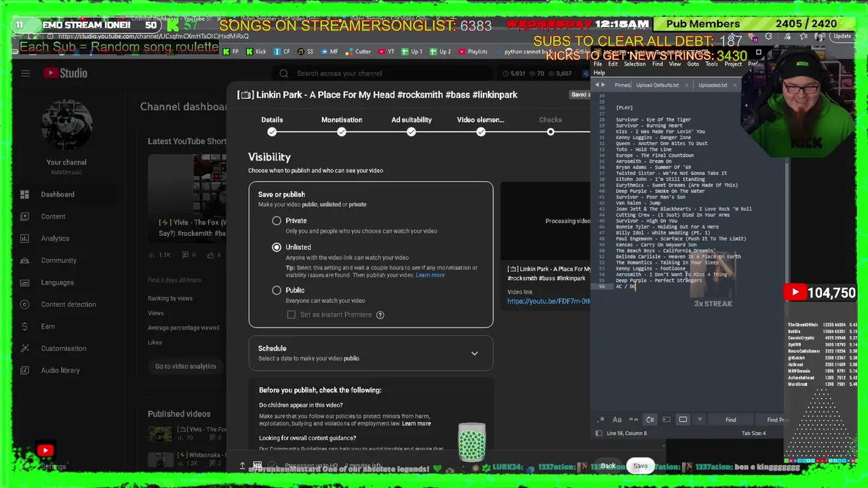Viewport: 868px width, 488px height.
Task: Open the YT bookmark
Action: tap(385, 52)
